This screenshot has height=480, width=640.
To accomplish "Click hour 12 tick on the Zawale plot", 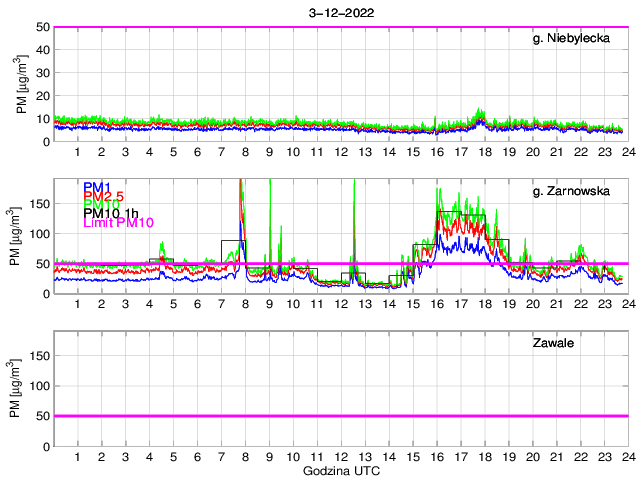I will [x=340, y=456].
